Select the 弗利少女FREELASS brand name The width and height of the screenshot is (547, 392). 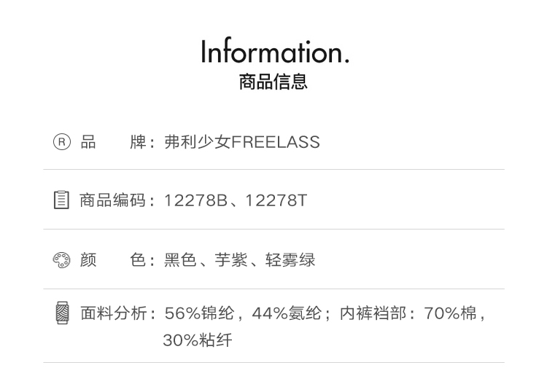point(242,142)
